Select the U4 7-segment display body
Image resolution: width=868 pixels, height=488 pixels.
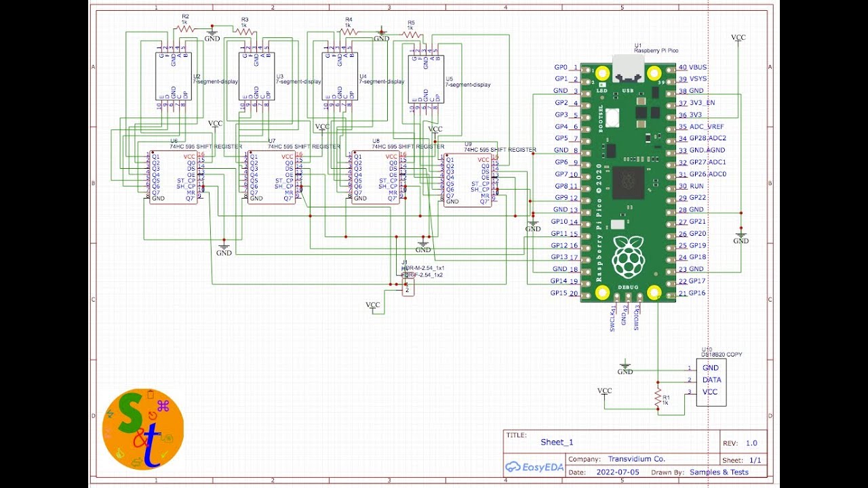tap(340, 76)
